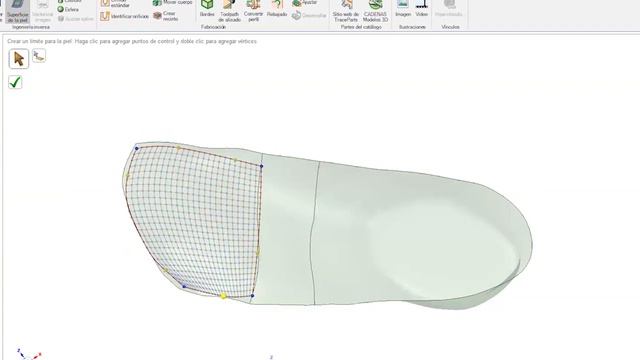This screenshot has width=640, height=360.
Task: Activate the arrow select tool in viewport
Action: (18, 59)
